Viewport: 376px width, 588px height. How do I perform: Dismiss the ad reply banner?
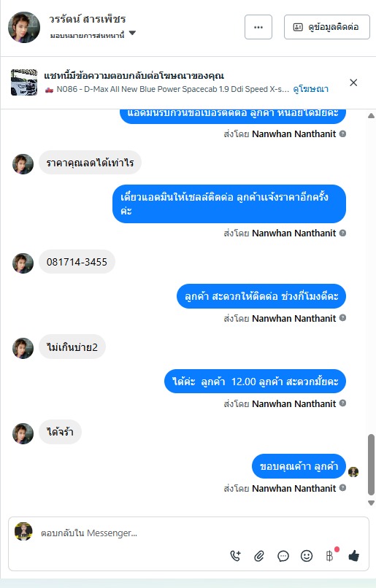(x=353, y=82)
